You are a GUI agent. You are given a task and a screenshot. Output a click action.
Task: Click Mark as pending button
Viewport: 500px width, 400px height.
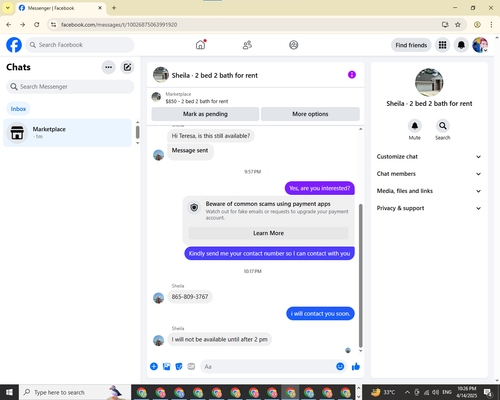click(x=205, y=114)
